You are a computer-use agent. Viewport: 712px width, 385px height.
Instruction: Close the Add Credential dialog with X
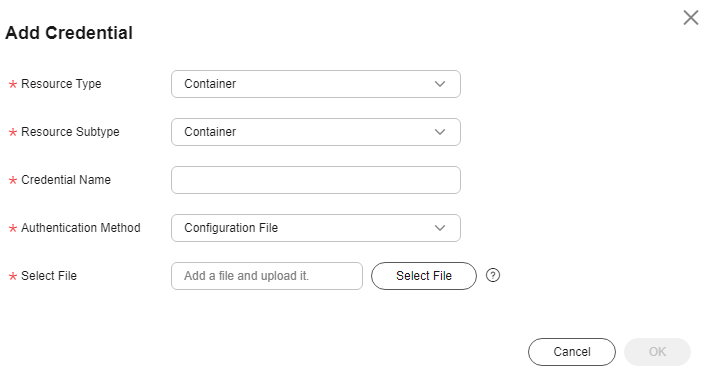[x=691, y=18]
